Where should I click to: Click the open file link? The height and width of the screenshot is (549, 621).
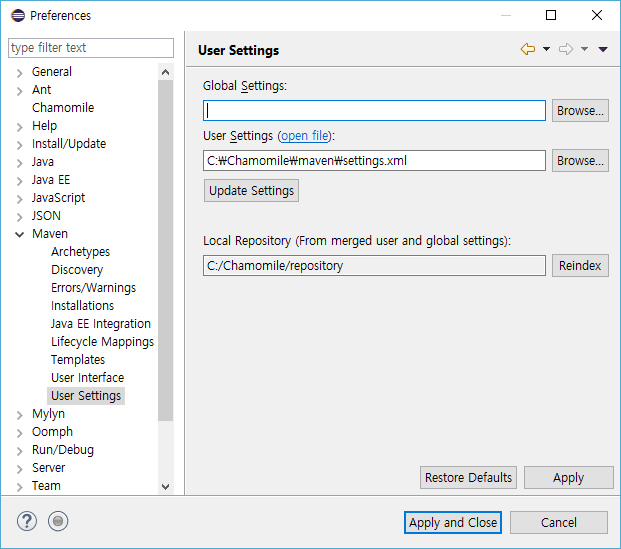(304, 136)
